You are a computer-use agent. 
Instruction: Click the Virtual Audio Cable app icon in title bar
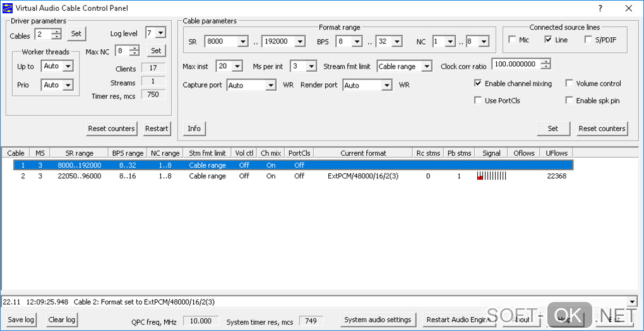click(x=8, y=8)
